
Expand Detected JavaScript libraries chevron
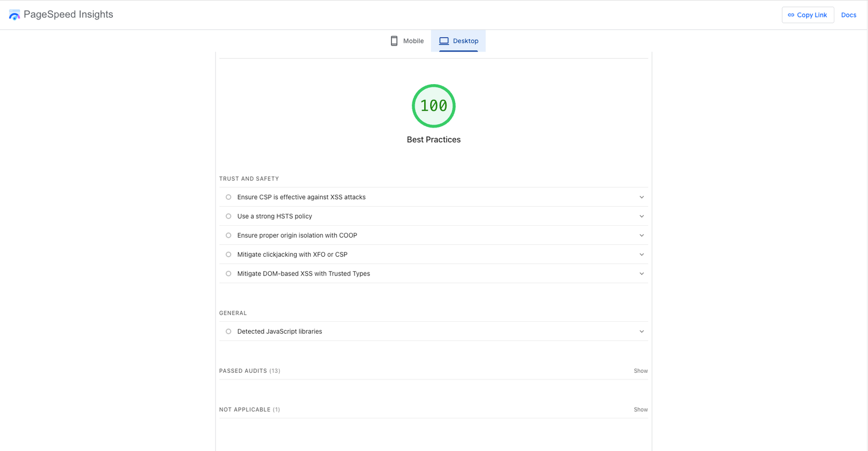[x=641, y=332]
